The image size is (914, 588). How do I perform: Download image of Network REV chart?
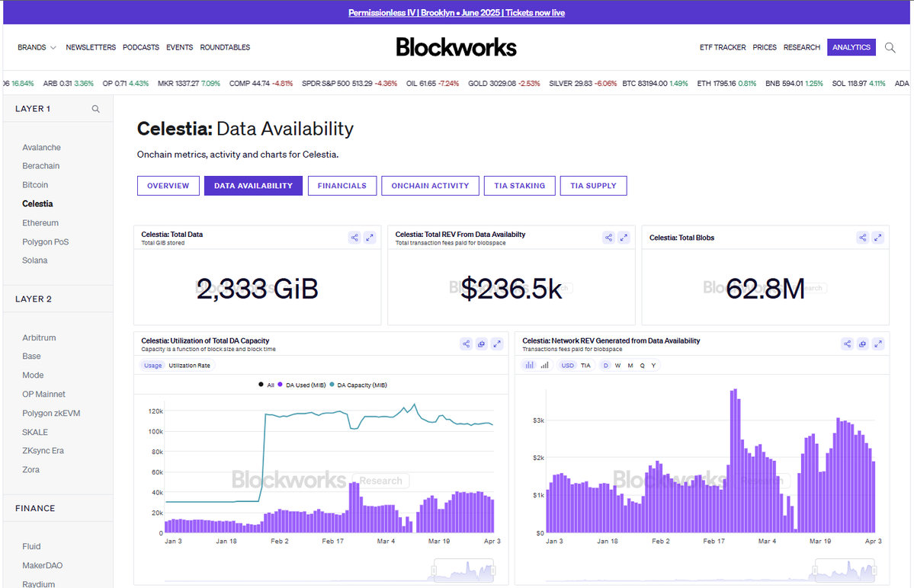coord(862,344)
